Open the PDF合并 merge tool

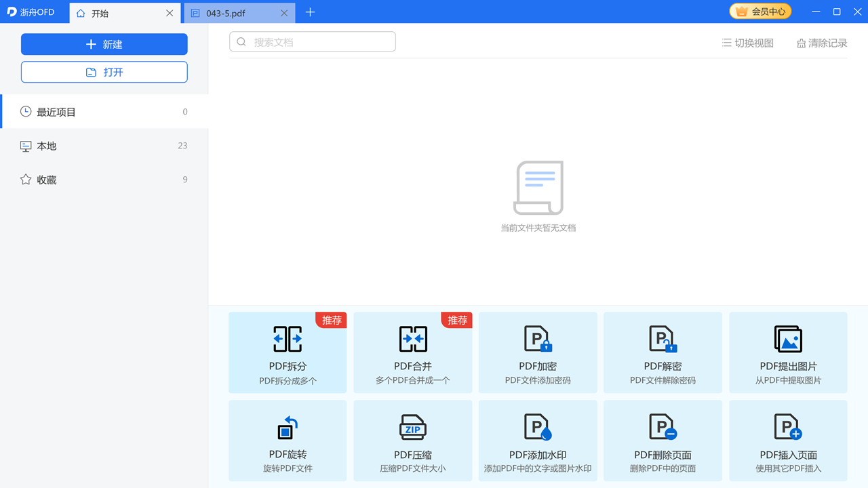(412, 352)
